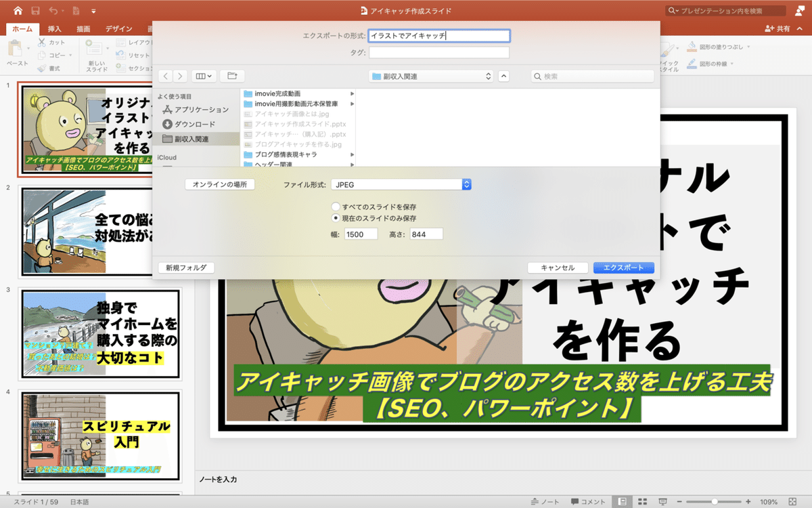Open the 図形の塗りつぶし fill icon
Viewport: 812px width, 508px height.
point(692,47)
